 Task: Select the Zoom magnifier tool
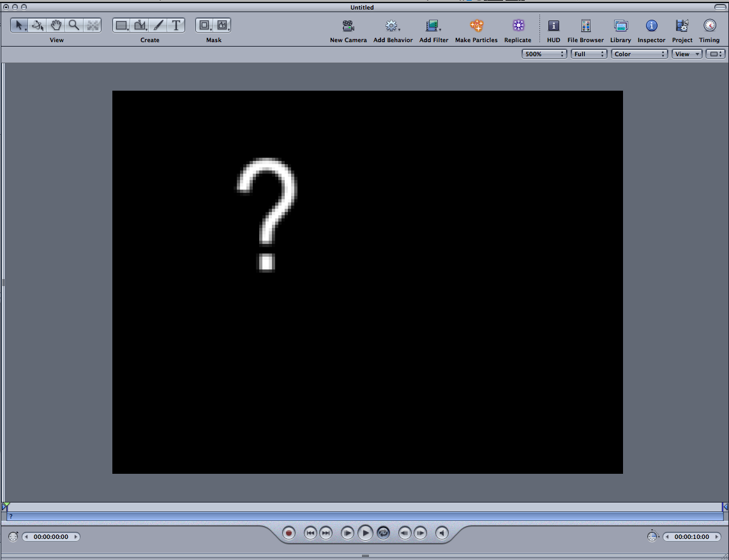click(74, 26)
